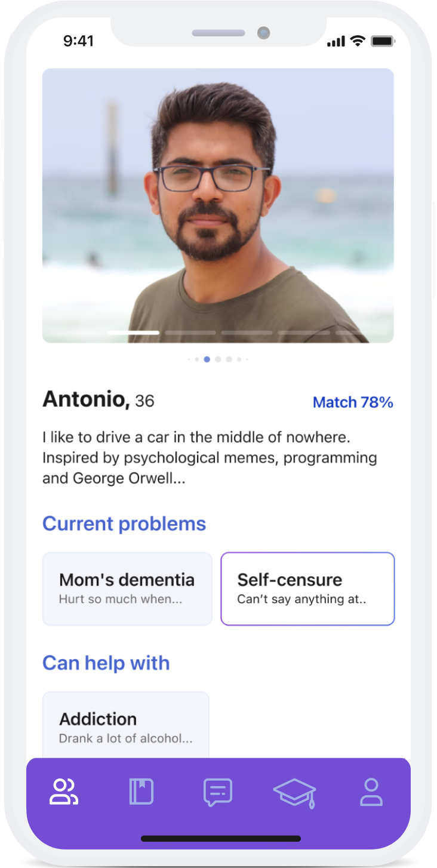The image size is (437, 868).
Task: Jump to the highlighted photo progress segment
Action: pos(133,333)
